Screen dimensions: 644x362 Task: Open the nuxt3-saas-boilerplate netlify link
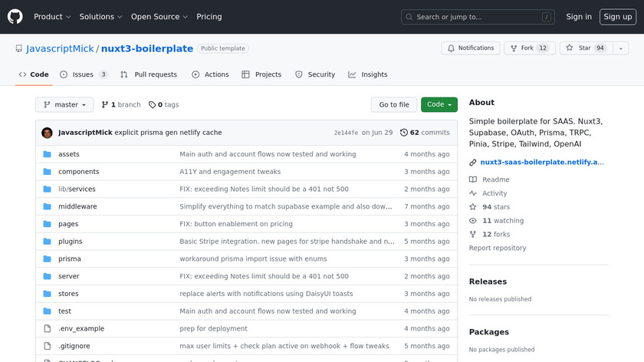[x=541, y=163]
